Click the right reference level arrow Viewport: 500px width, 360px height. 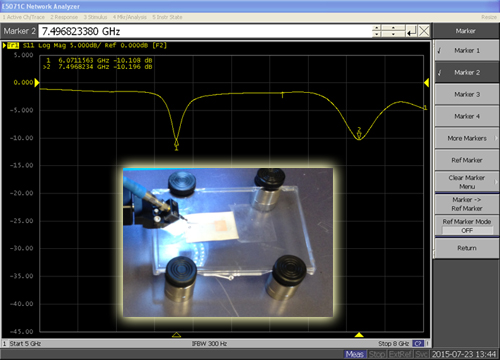[426, 83]
